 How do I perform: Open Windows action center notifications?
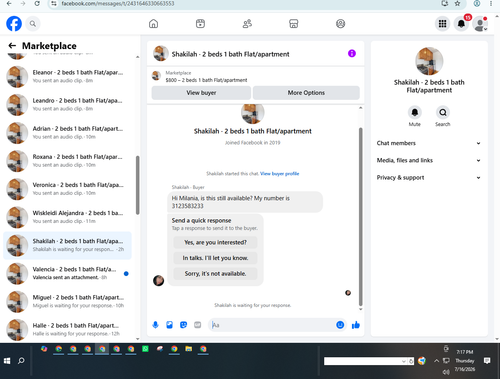[487, 361]
